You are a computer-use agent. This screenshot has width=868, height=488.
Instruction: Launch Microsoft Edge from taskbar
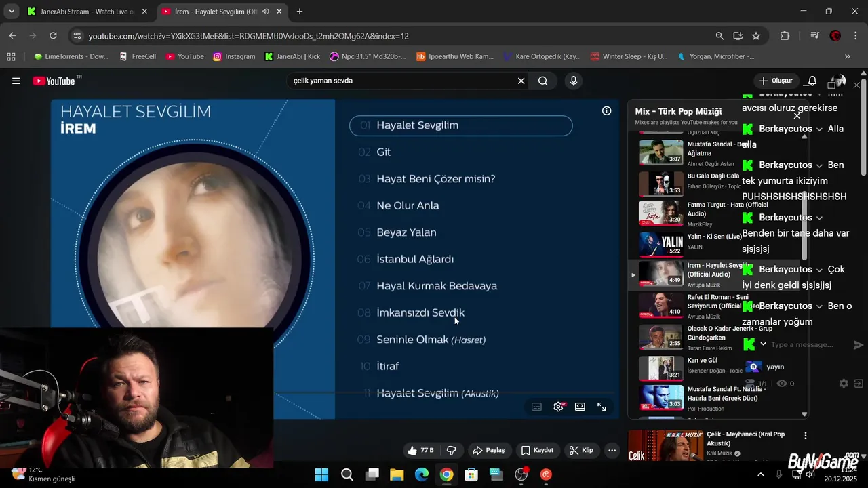coord(422,474)
